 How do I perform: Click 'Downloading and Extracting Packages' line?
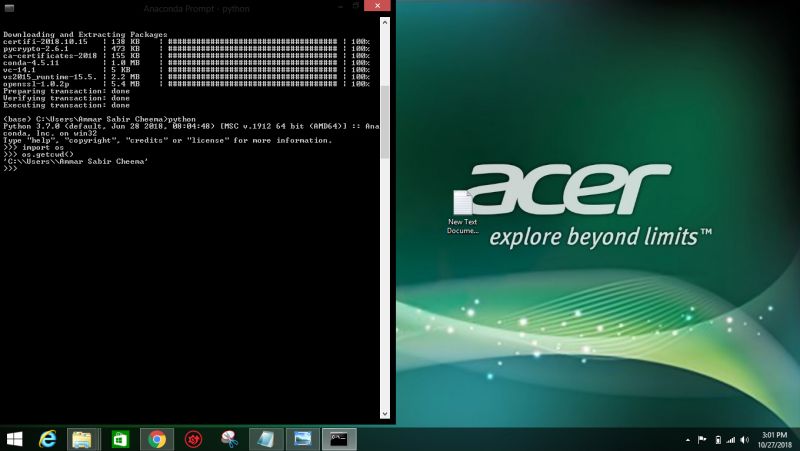(85, 35)
